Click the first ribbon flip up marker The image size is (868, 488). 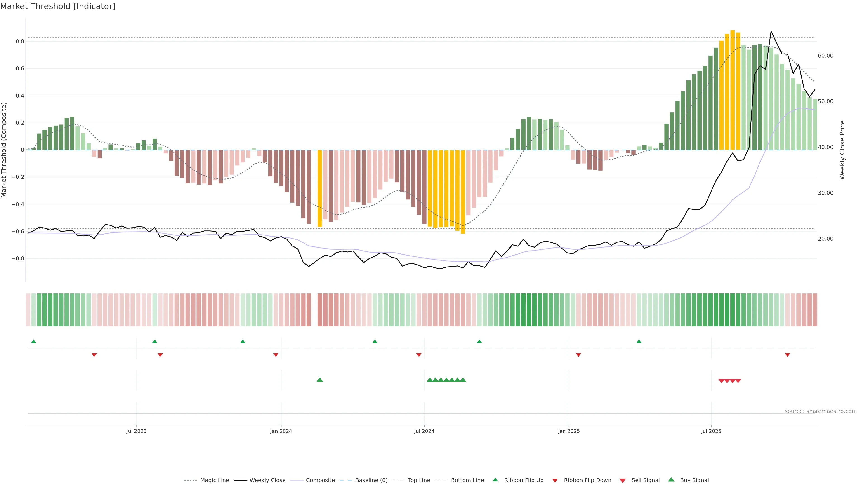(33, 342)
